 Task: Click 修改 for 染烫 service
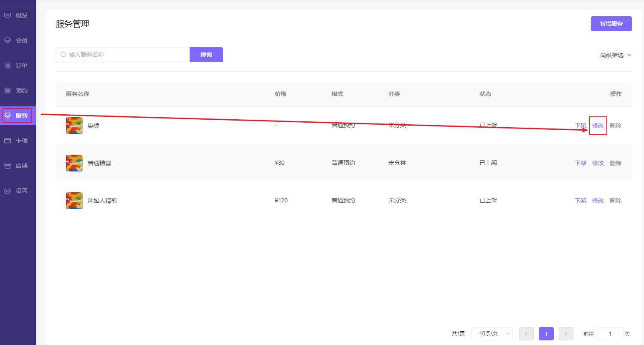[x=598, y=126]
